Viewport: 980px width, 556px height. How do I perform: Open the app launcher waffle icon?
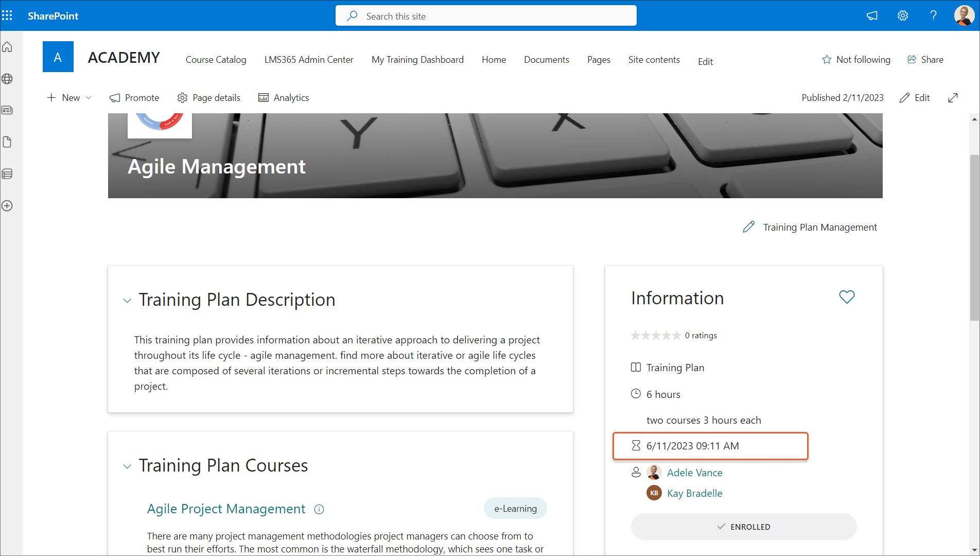pos(7,15)
